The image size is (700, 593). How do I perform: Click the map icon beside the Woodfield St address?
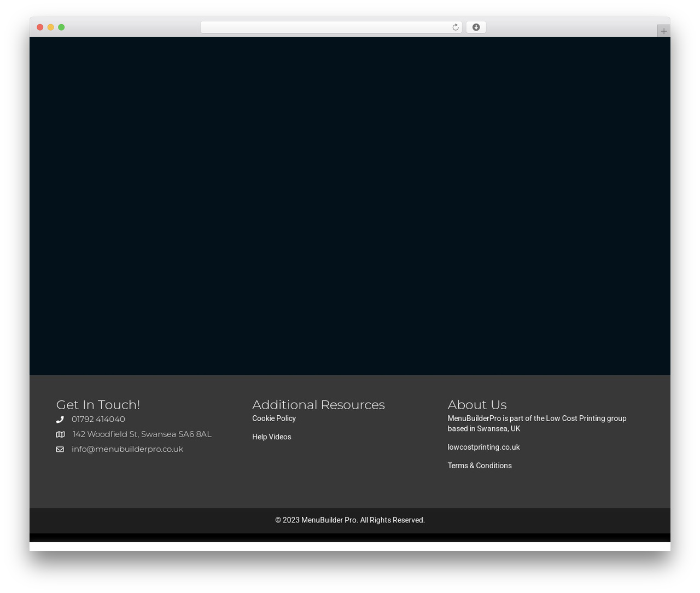click(61, 434)
